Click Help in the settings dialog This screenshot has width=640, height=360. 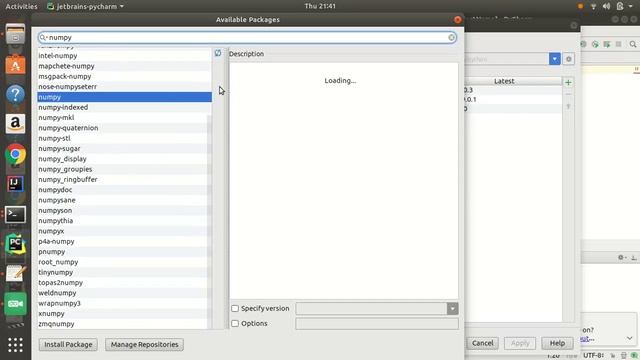[x=557, y=343]
